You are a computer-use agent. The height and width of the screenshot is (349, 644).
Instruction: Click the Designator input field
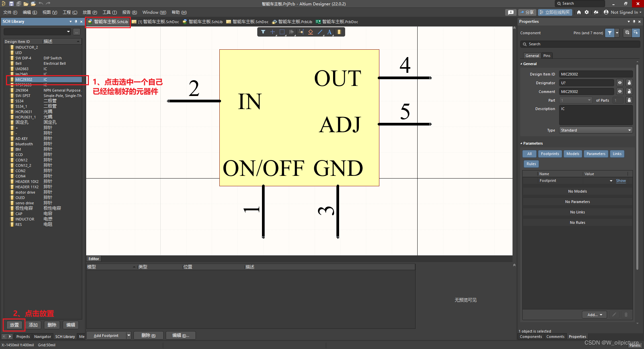(586, 83)
